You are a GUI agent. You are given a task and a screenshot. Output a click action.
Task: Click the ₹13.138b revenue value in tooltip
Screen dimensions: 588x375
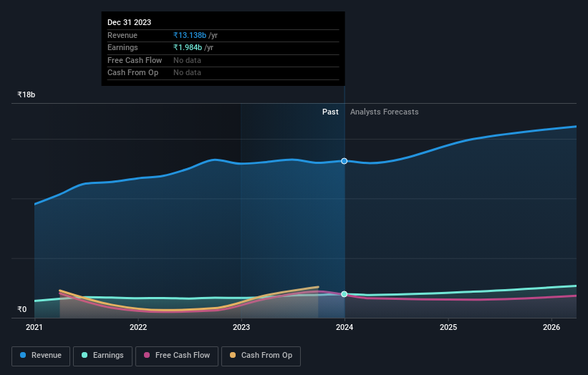click(x=190, y=35)
